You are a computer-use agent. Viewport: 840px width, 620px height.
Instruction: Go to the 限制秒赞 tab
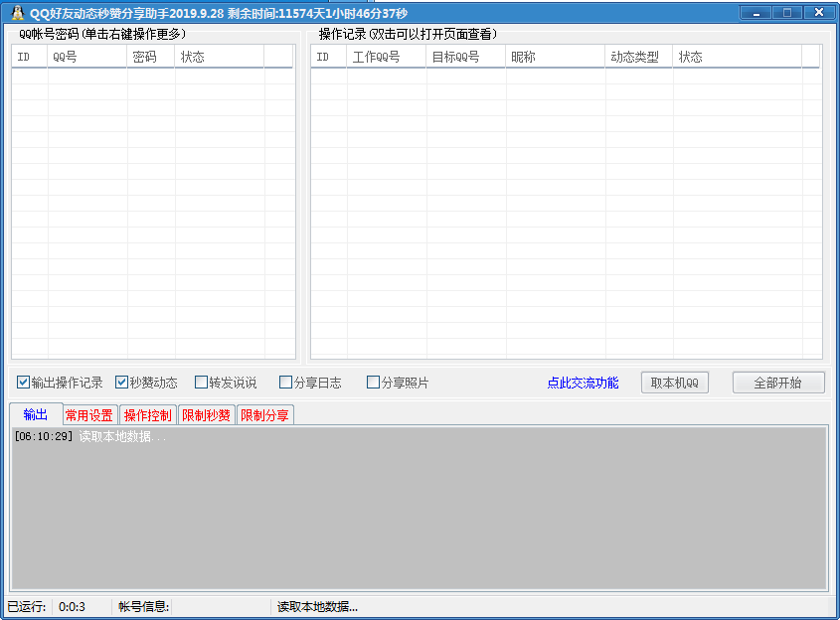206,415
